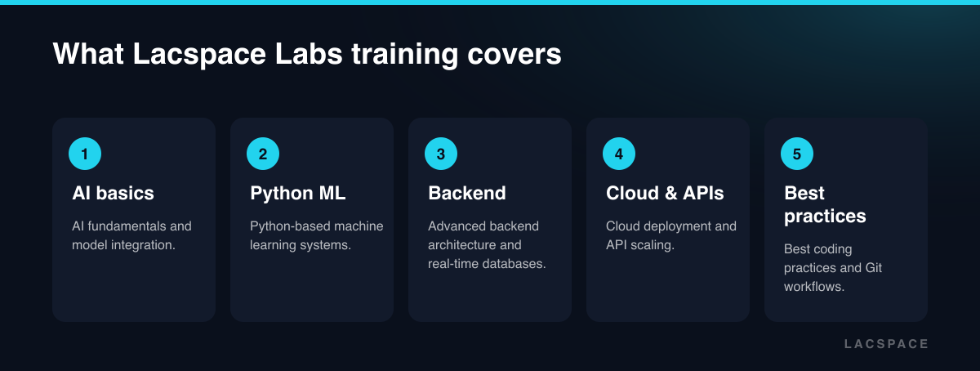Click the text "AI fundamentals and model integration."

click(x=131, y=235)
